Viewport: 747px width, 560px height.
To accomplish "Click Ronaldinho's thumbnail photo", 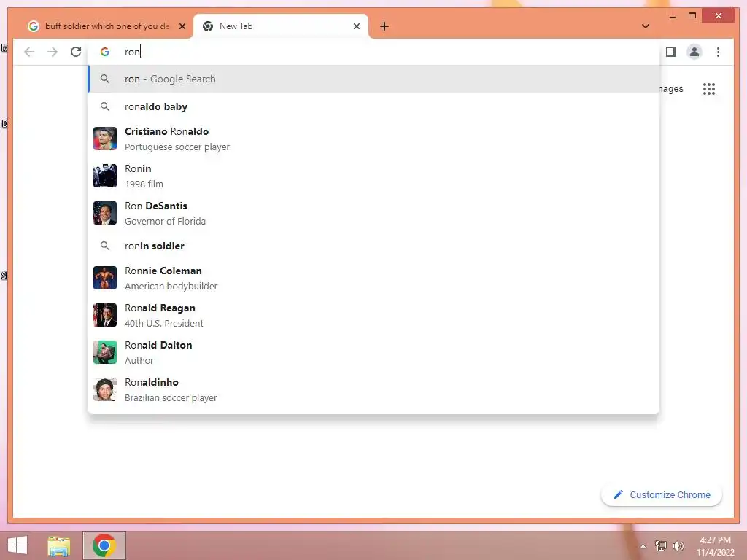I will 105,389.
